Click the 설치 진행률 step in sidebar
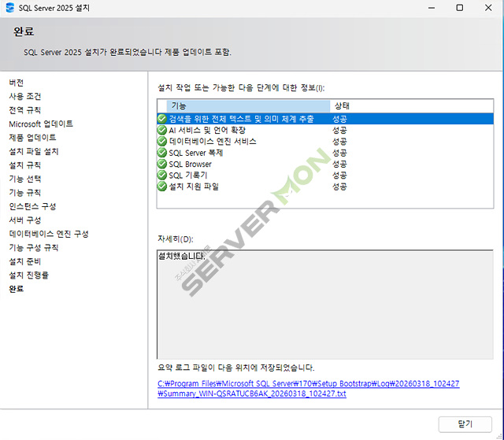 [x=28, y=275]
